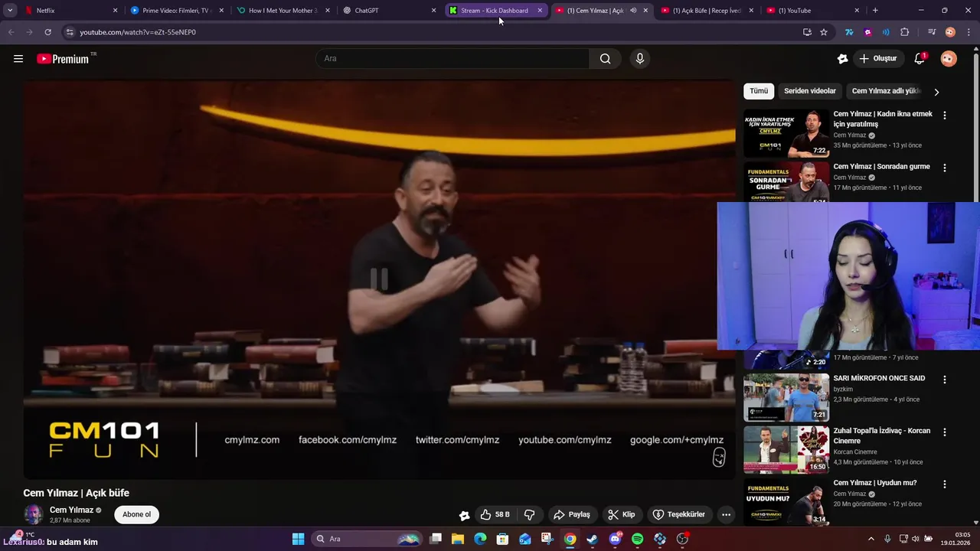Image resolution: width=980 pixels, height=551 pixels.
Task: Click the YouTube search magnifier button
Action: (x=605, y=59)
